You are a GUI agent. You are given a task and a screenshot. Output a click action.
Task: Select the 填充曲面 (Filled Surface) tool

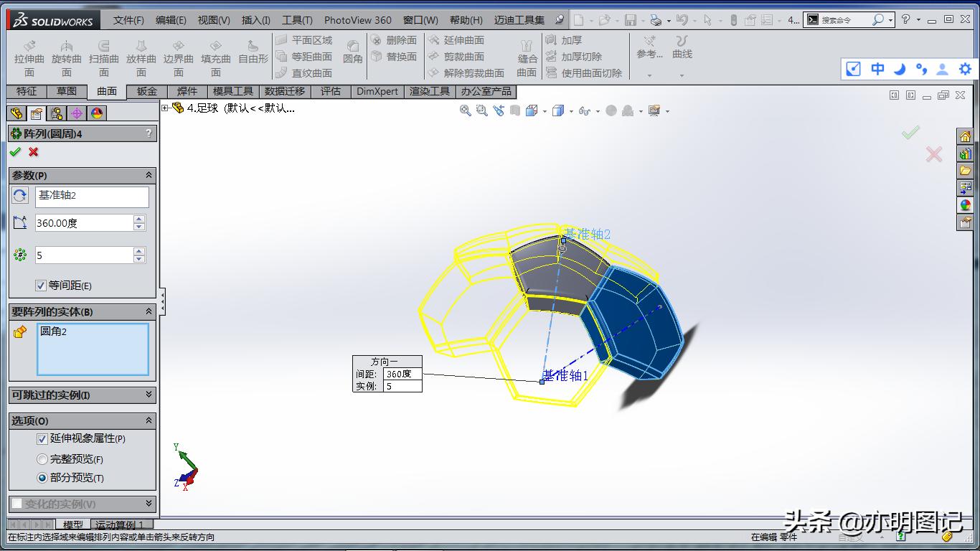(x=215, y=56)
